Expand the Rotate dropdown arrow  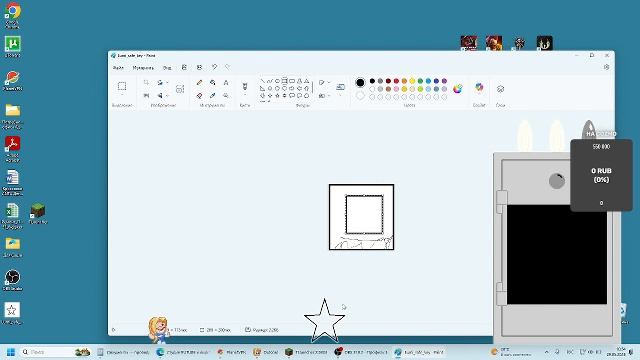click(167, 83)
